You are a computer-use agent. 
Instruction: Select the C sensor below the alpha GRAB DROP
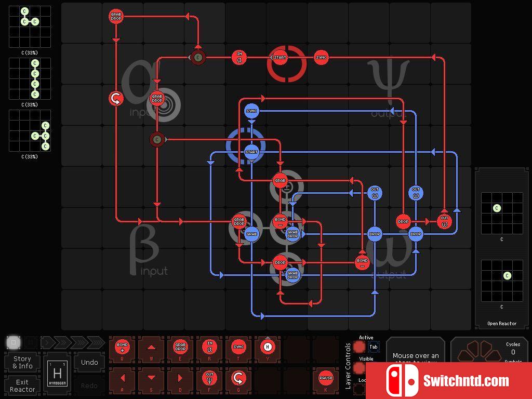pyautogui.click(x=157, y=139)
